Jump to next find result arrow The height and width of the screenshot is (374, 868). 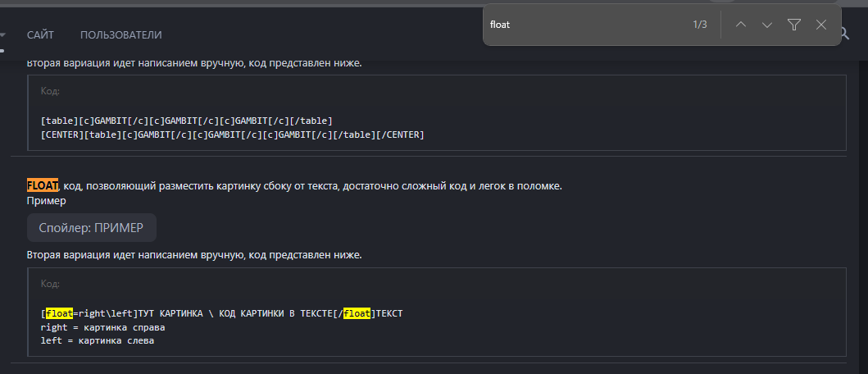pyautogui.click(x=767, y=25)
